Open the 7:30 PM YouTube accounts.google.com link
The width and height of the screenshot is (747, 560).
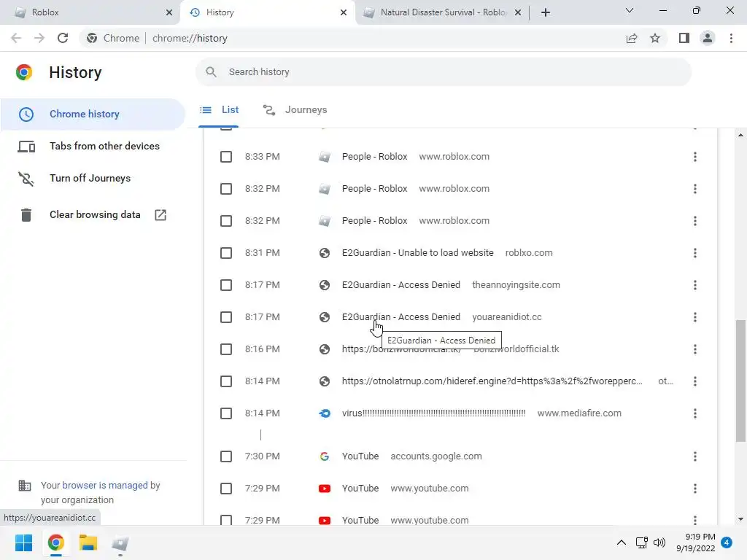(x=360, y=456)
